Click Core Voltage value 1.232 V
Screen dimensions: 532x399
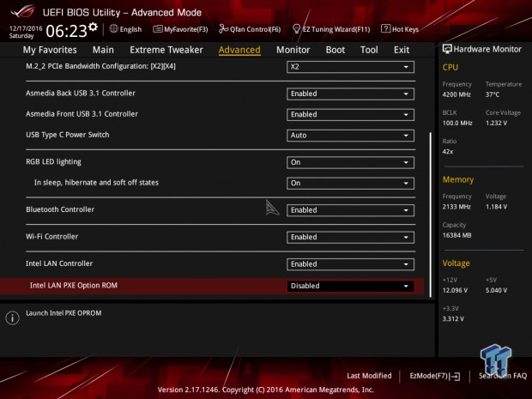click(x=496, y=124)
